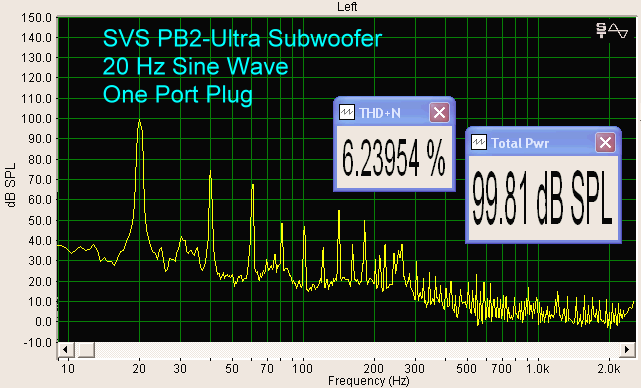Screen dimensions: 641x388
Task: Click the Total Pwr window waveform icon
Action: click(479, 143)
